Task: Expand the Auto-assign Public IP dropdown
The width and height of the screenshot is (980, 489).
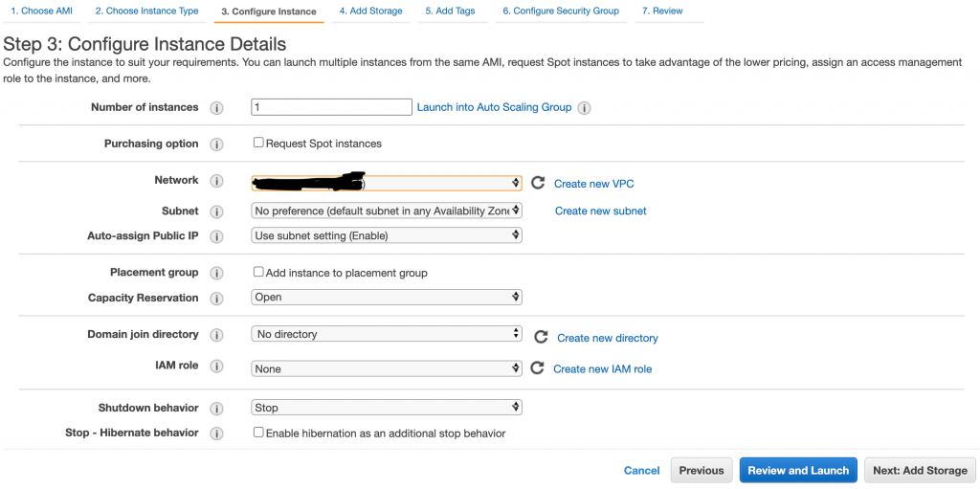Action: [x=387, y=235]
